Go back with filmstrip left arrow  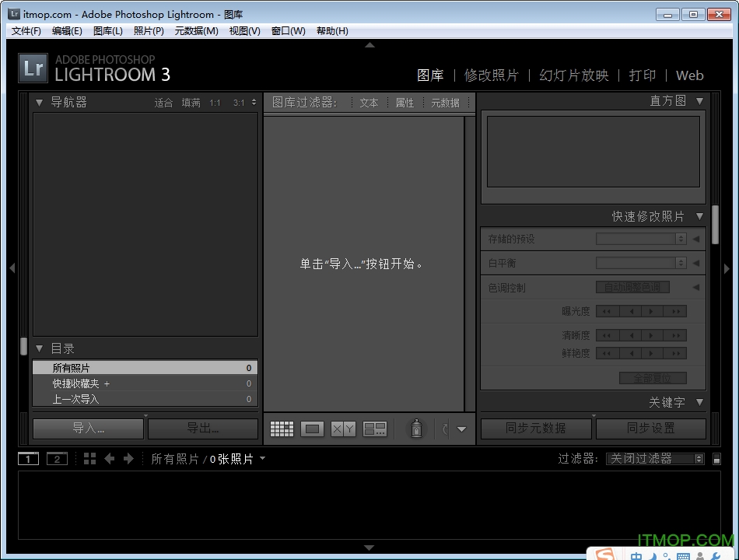(x=110, y=459)
